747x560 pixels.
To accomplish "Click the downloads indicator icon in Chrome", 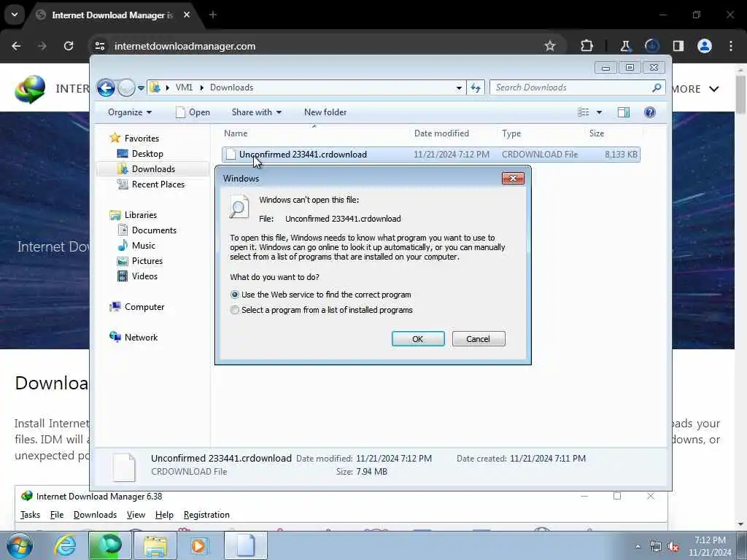I will point(651,46).
